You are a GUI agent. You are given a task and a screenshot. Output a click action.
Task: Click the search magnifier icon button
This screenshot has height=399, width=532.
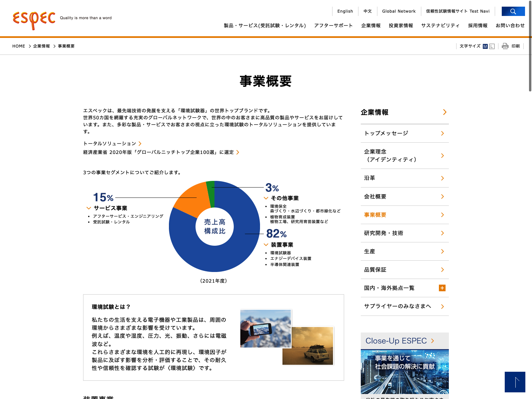(x=513, y=11)
